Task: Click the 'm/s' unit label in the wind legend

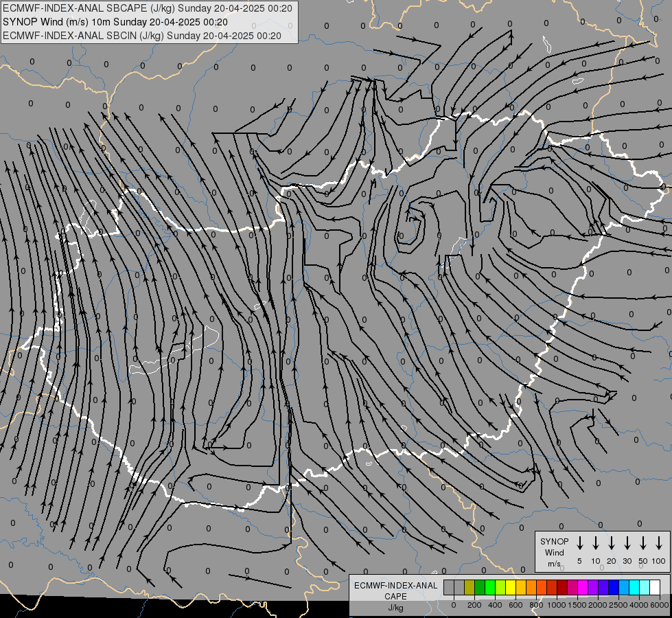Action: pyautogui.click(x=554, y=564)
